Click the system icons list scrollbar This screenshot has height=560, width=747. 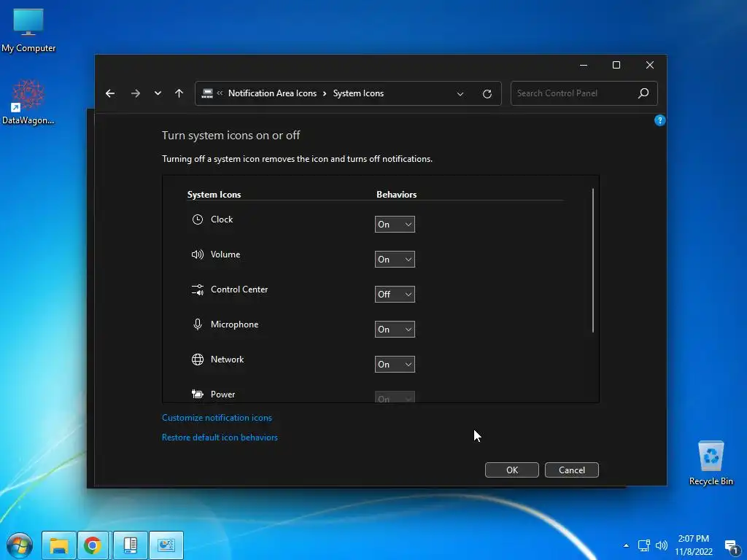(593, 260)
